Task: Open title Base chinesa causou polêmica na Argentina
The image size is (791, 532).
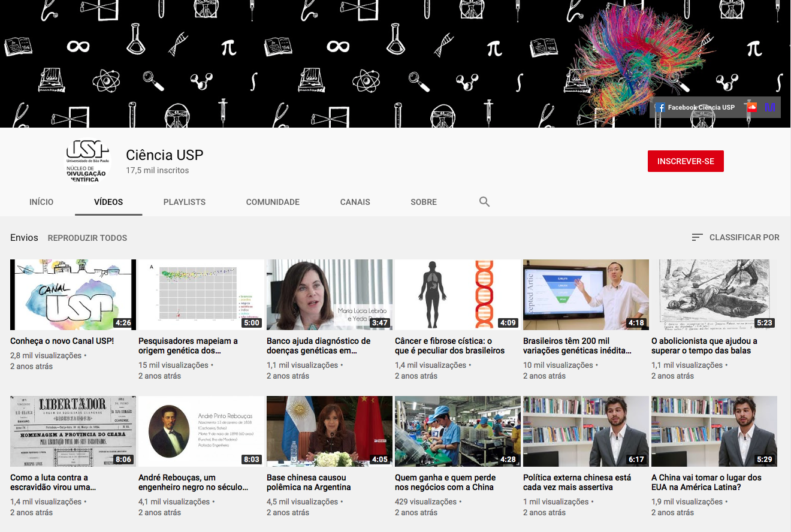Action: point(309,482)
